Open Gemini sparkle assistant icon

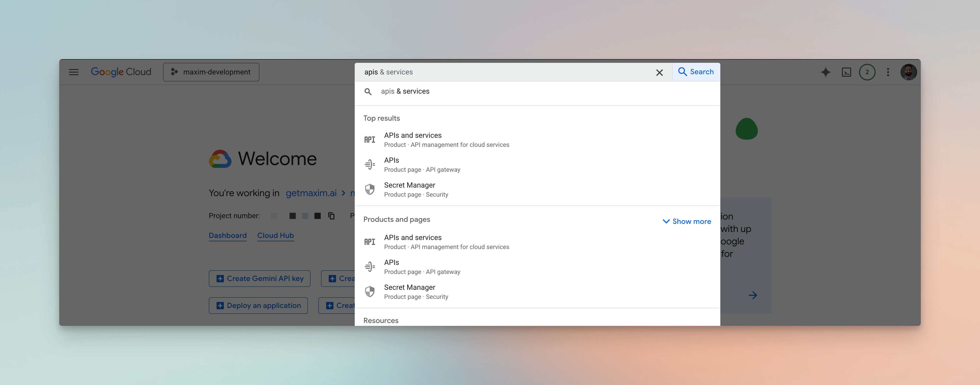(825, 72)
